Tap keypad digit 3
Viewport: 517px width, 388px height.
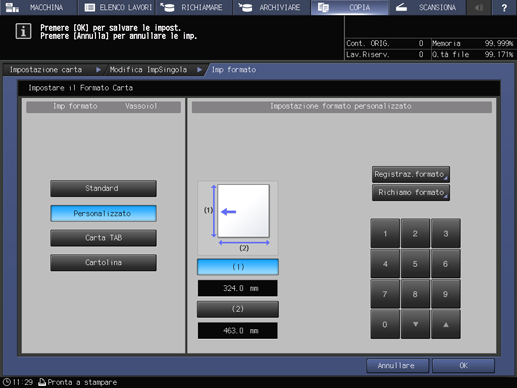(446, 233)
